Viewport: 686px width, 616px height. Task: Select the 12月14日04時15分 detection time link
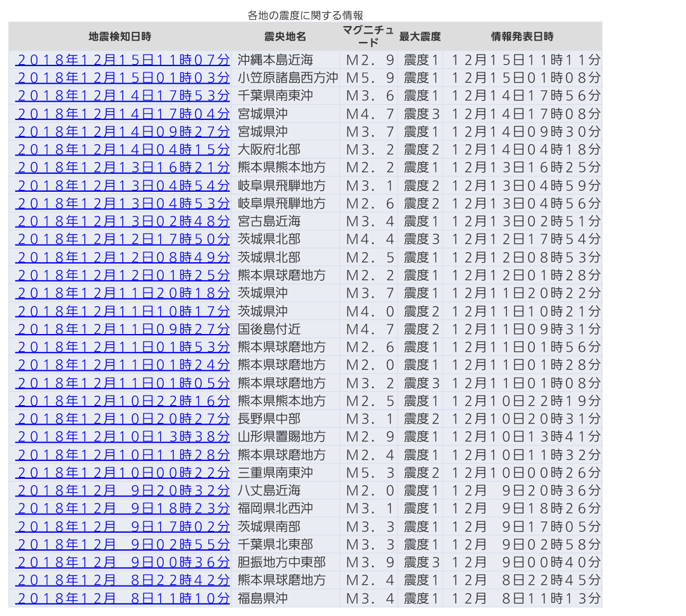coord(123,150)
